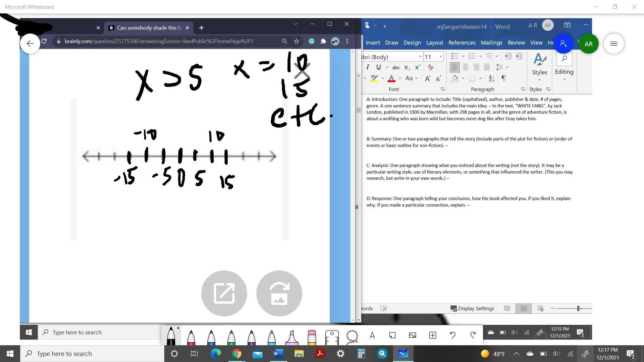Redo the last whiteboard action

(x=473, y=335)
